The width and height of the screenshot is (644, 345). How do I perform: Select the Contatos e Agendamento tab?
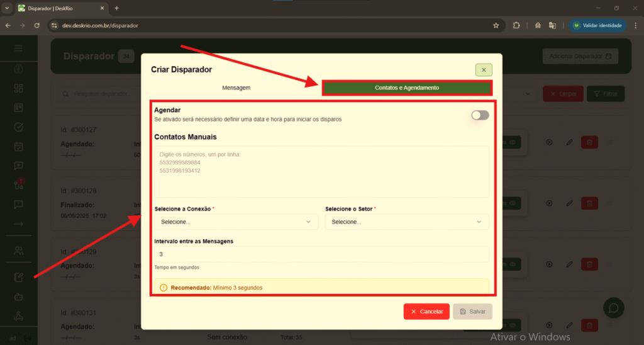[x=406, y=88]
